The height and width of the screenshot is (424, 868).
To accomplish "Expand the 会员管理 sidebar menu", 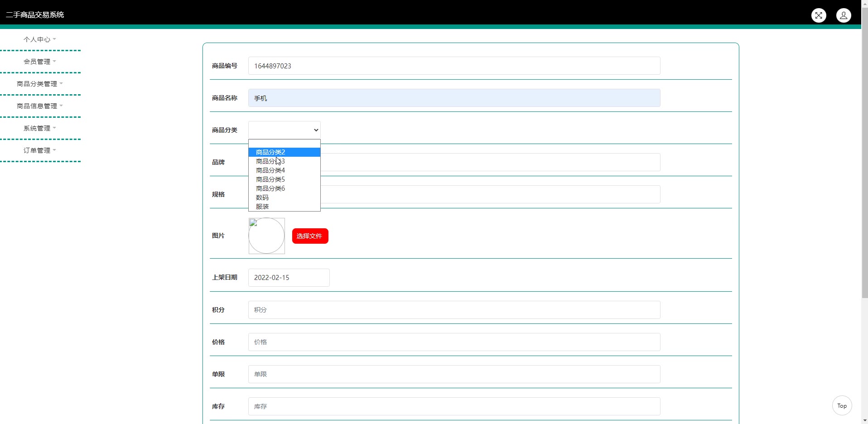I will click(40, 62).
